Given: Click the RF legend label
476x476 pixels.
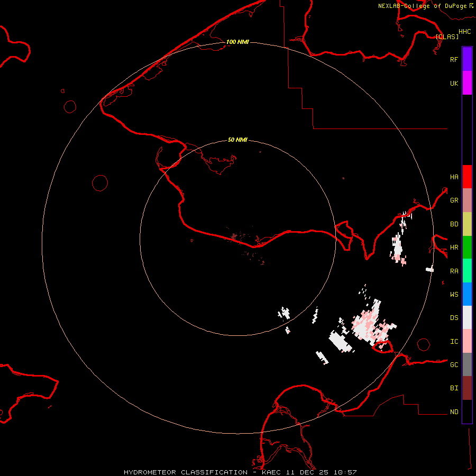Looking at the screenshot, I should pyautogui.click(x=454, y=59).
